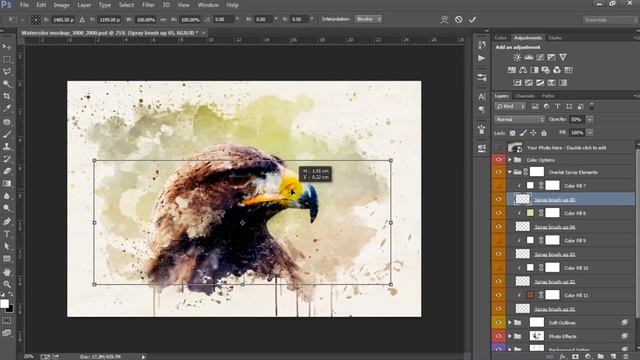The height and width of the screenshot is (360, 640).
Task: Select the Zoom tool in toolbox
Action: point(7,284)
